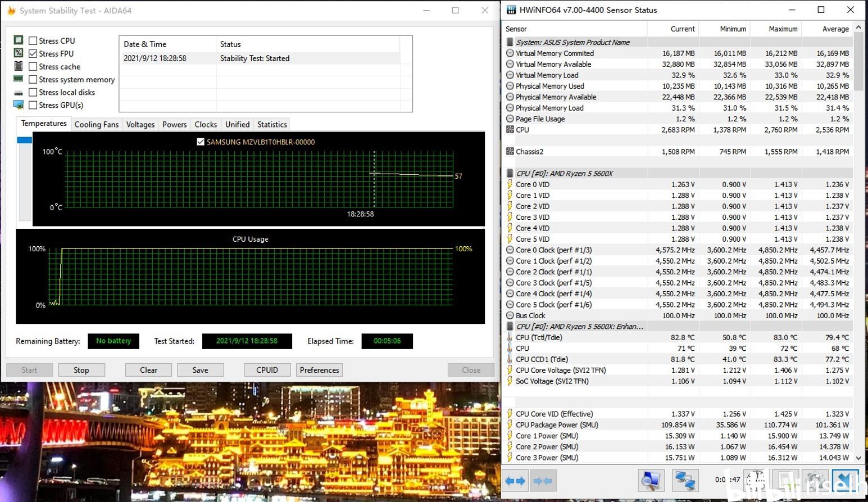Click HWiNFO collapse-columns arrows icon
This screenshot has width=868, height=502.
coord(543,481)
